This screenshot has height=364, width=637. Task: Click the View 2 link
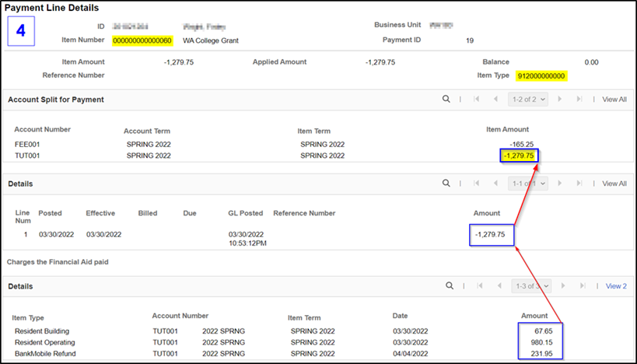pyautogui.click(x=616, y=286)
